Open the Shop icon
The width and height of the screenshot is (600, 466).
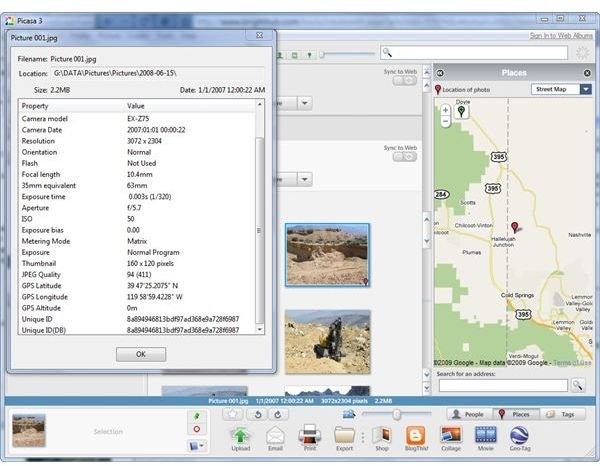[382, 435]
